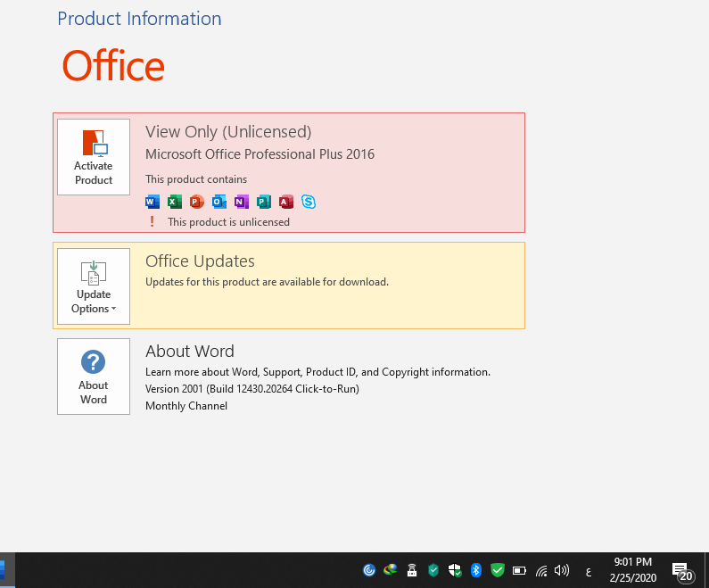
Task: Click 'Learn more about Word' description line
Action: (x=317, y=372)
